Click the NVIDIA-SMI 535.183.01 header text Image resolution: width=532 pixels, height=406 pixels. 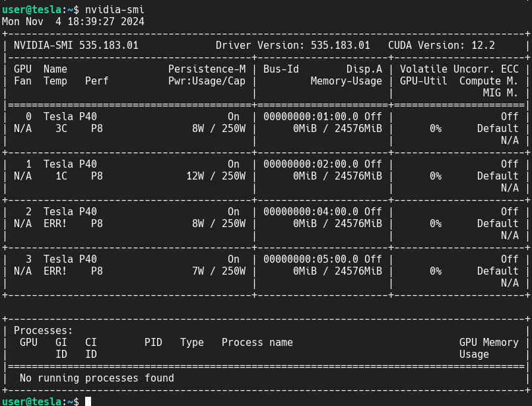click(x=76, y=45)
